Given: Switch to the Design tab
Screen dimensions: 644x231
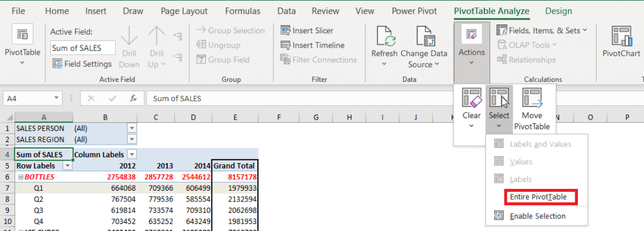Looking at the screenshot, I should tap(558, 11).
